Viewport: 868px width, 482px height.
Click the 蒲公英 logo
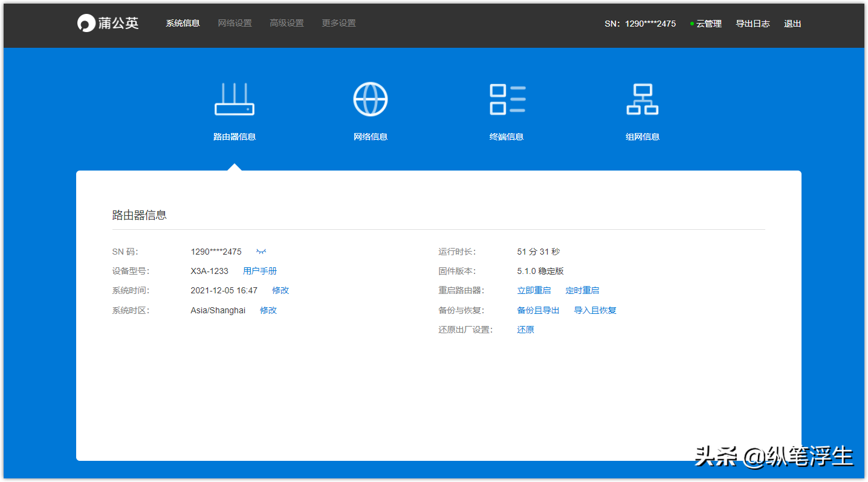(x=108, y=24)
